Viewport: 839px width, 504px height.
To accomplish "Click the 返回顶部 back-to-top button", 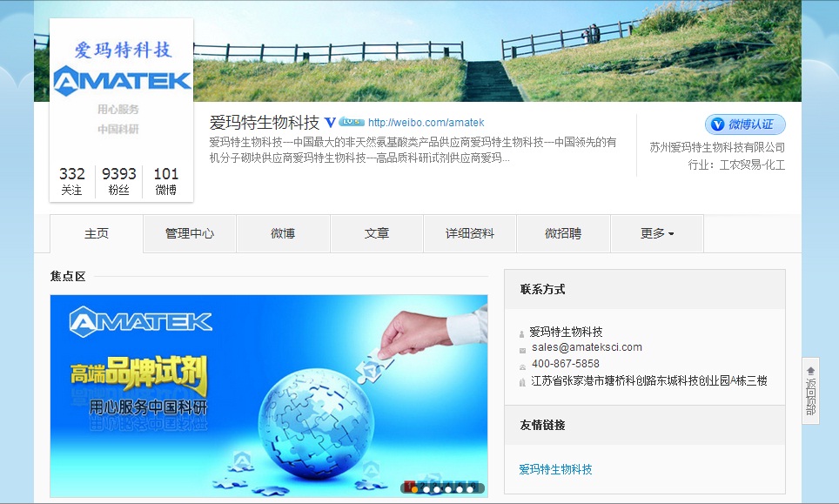I will tap(810, 391).
